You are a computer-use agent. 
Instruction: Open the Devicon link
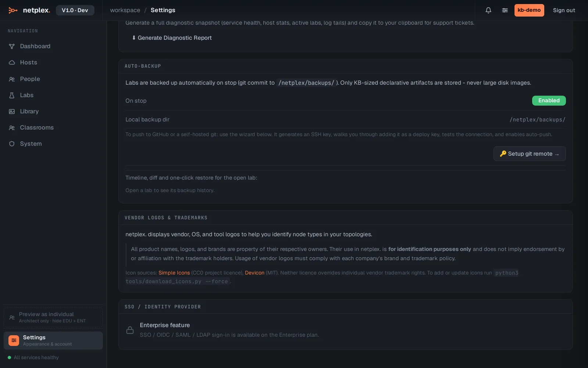255,273
